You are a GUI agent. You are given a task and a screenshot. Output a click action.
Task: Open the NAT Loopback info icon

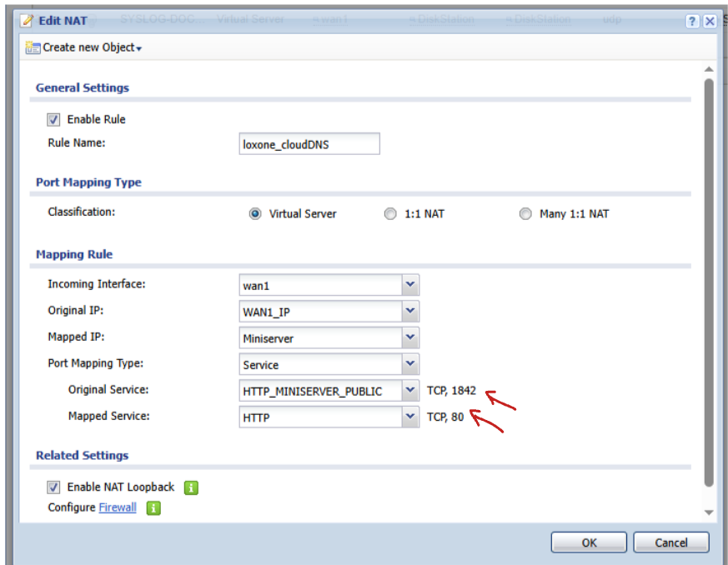click(x=191, y=488)
